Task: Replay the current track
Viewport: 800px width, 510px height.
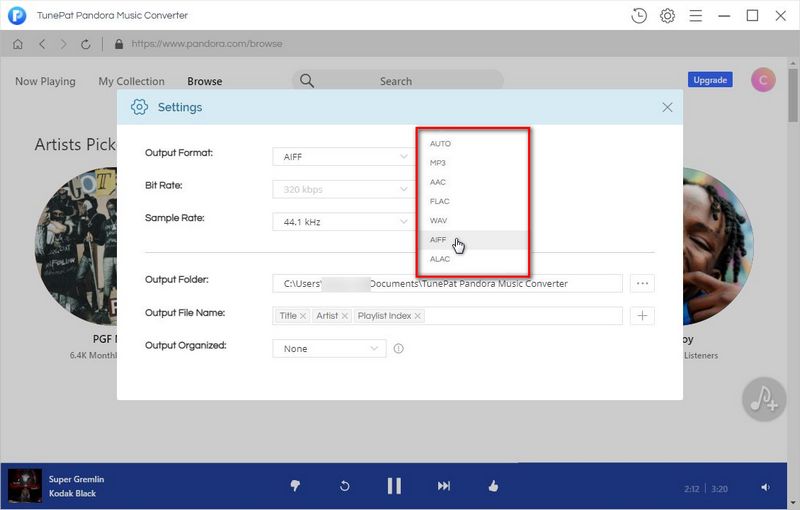Action: (x=345, y=486)
